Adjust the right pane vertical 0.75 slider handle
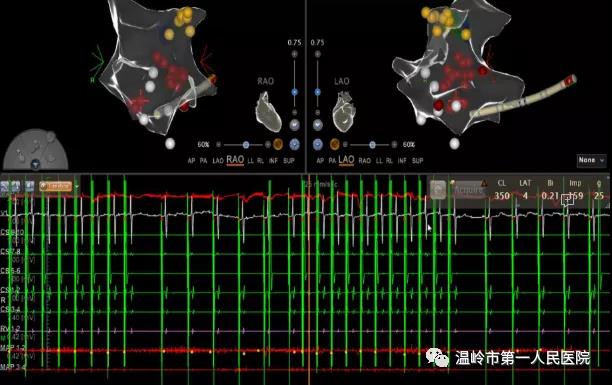 point(318,92)
